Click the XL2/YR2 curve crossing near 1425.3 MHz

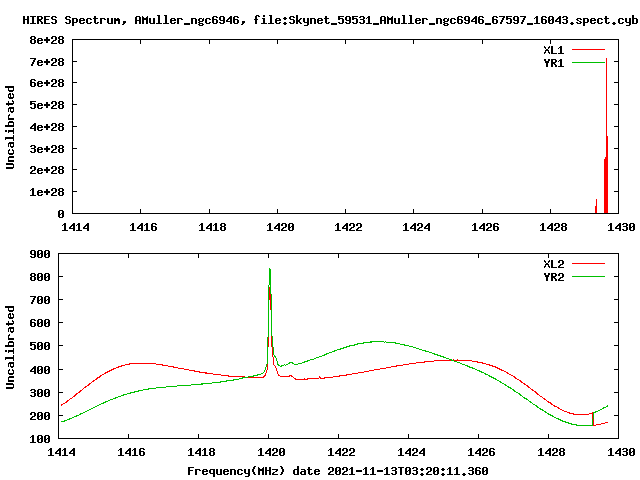[453, 360]
